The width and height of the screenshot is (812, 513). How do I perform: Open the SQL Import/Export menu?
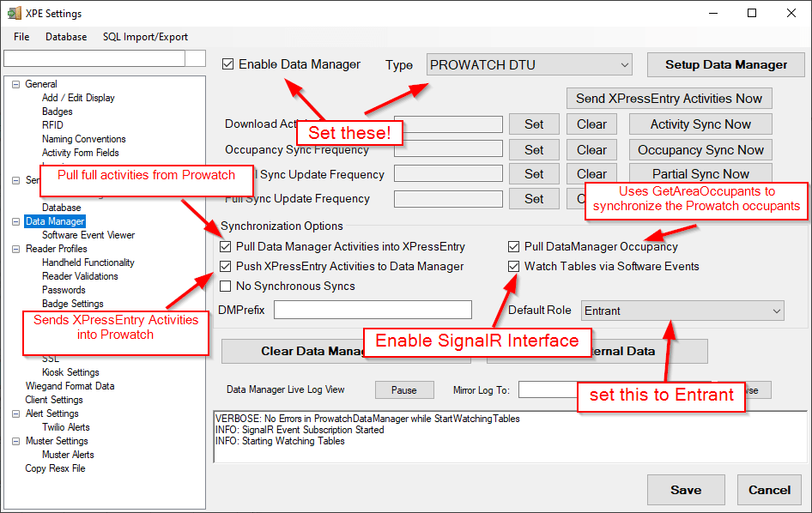click(x=145, y=37)
